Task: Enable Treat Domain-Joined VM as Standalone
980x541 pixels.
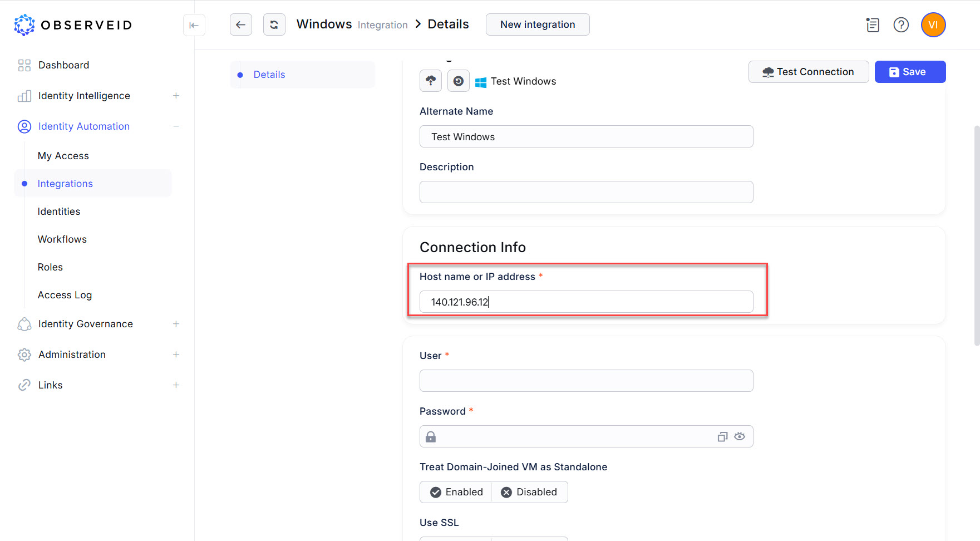Action: 456,492
